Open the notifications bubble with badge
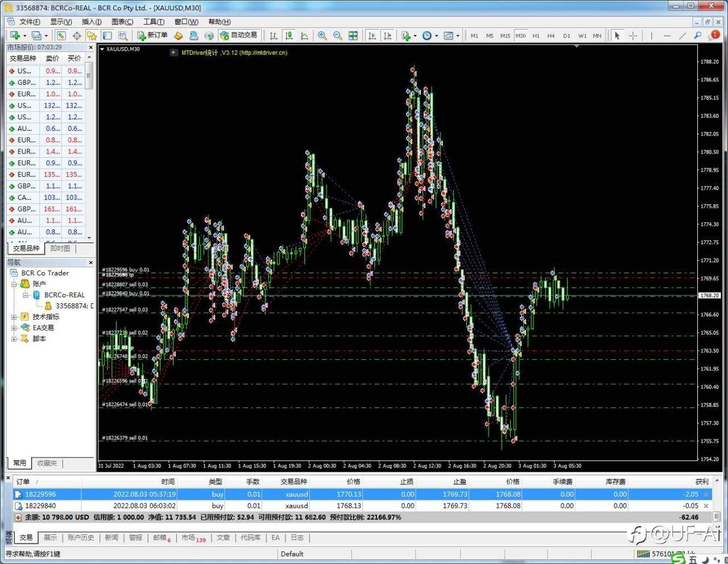This screenshot has height=564, width=728. pyautogui.click(x=714, y=35)
